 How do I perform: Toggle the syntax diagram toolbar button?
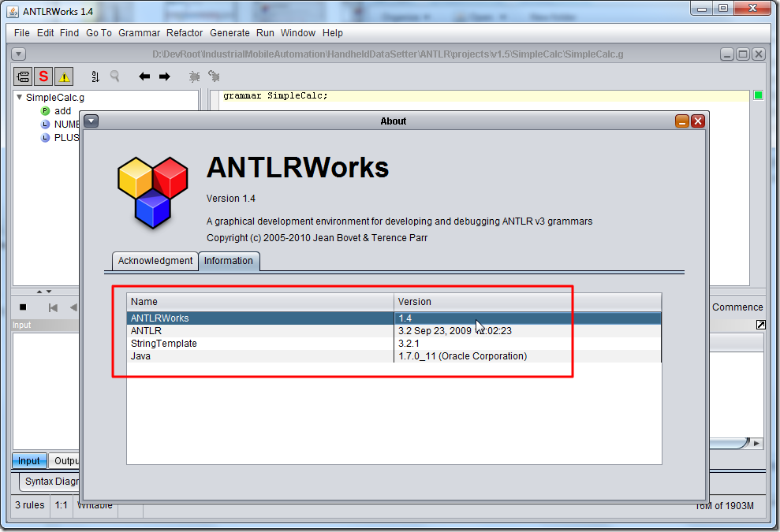[23, 76]
